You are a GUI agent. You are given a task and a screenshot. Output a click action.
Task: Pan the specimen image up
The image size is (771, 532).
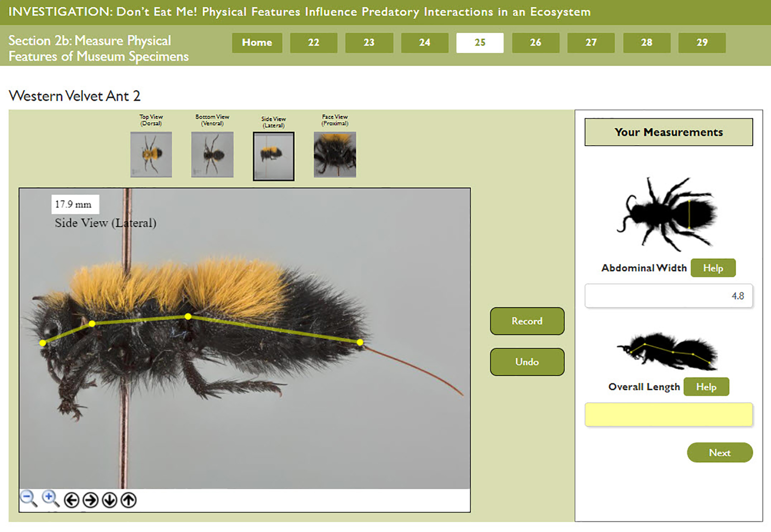click(128, 500)
